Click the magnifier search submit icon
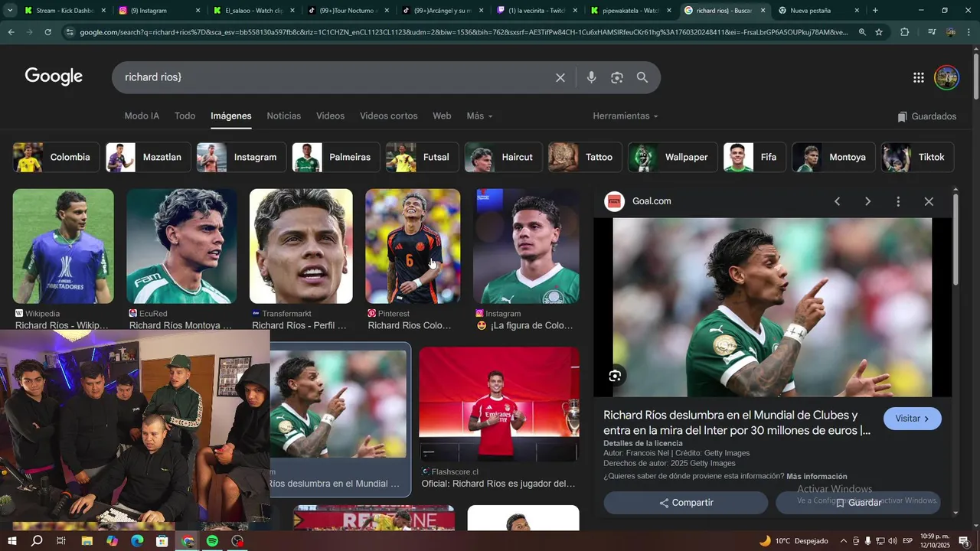The image size is (980, 551). coord(642,77)
